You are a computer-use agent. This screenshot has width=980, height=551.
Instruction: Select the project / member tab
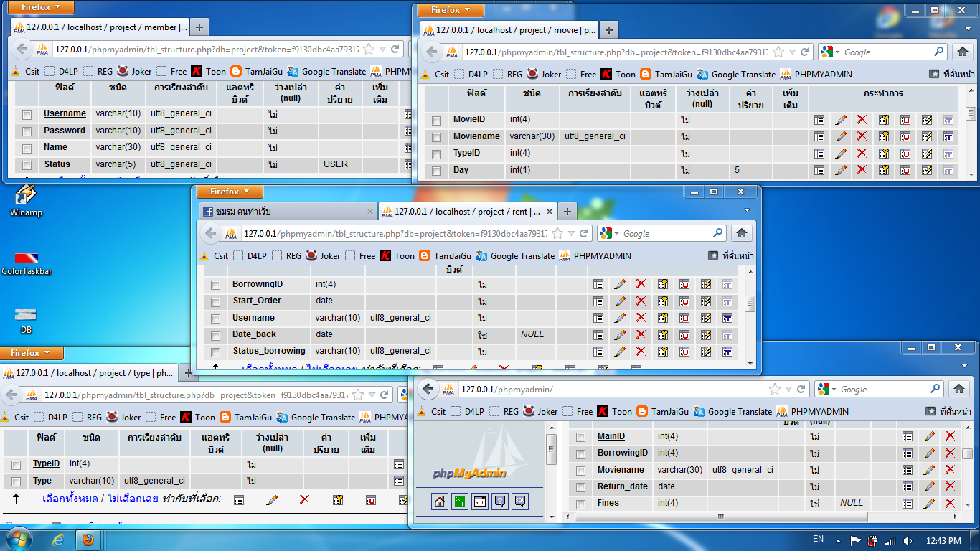pos(100,27)
